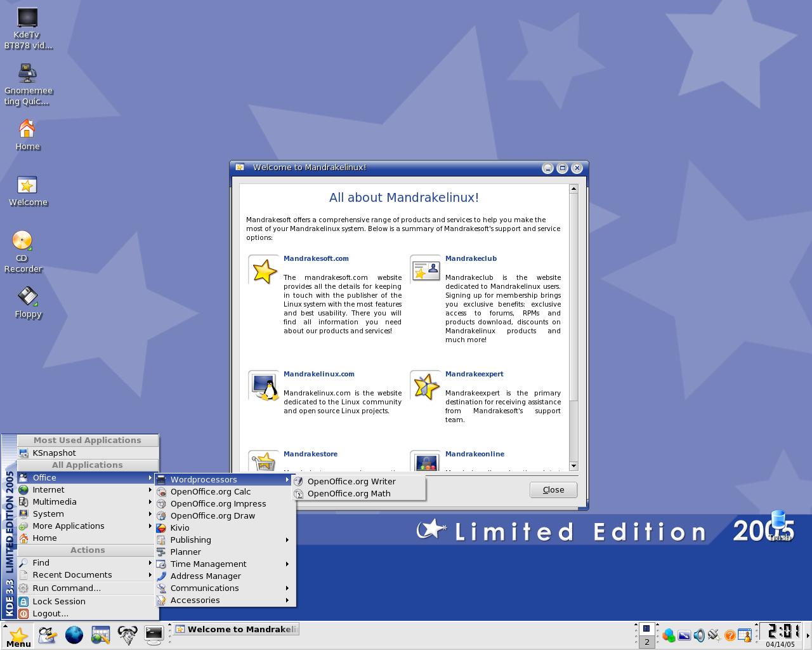
Task: Open Address Manager from the Office menu
Action: [x=225, y=576]
